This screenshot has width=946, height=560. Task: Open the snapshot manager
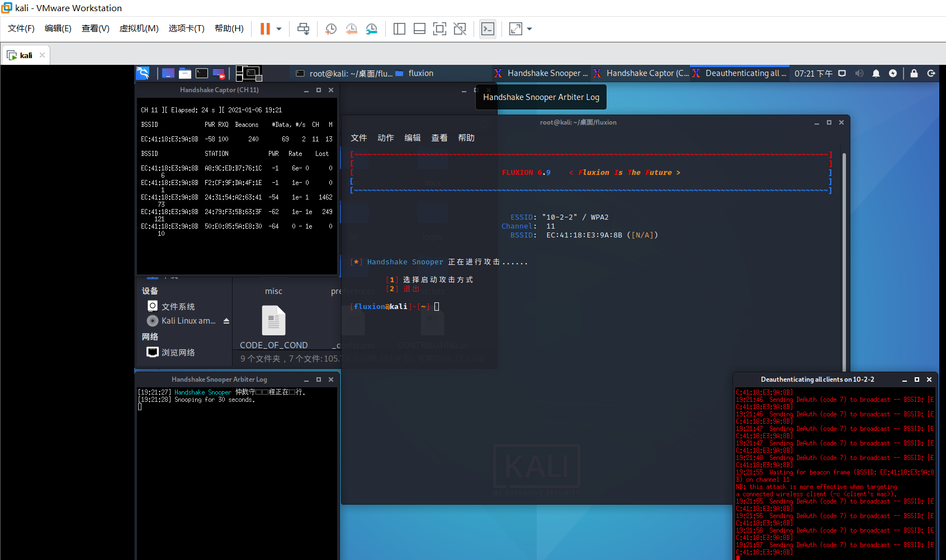(372, 29)
